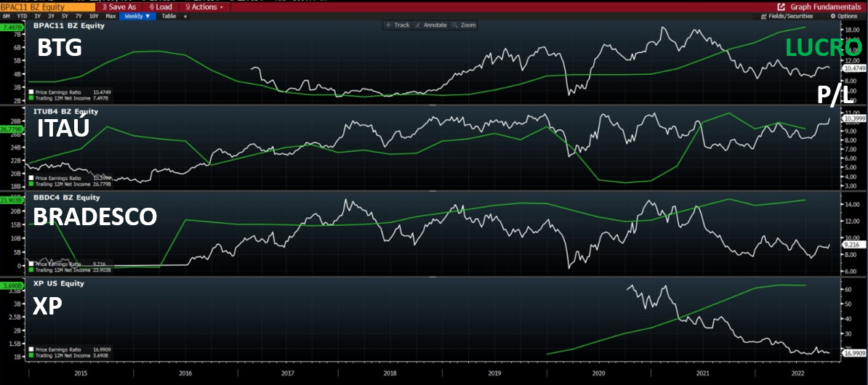Image resolution: width=868 pixels, height=385 pixels.
Task: Select the 6M time range
Action: [x=7, y=17]
